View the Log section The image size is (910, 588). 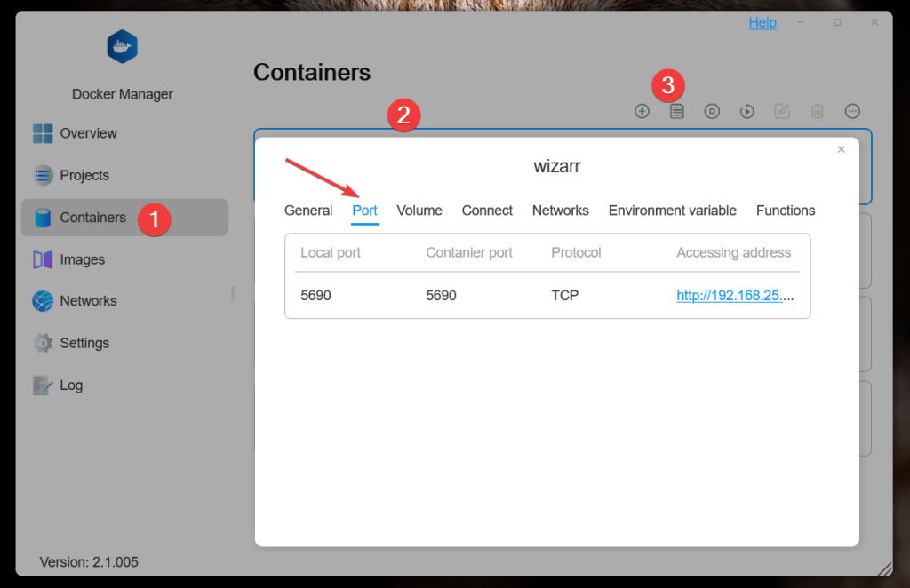(71, 385)
